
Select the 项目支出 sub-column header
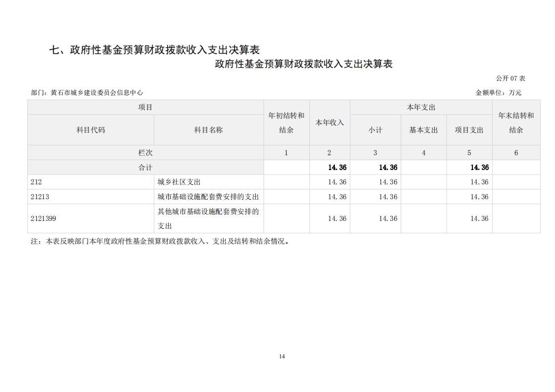tap(469, 130)
